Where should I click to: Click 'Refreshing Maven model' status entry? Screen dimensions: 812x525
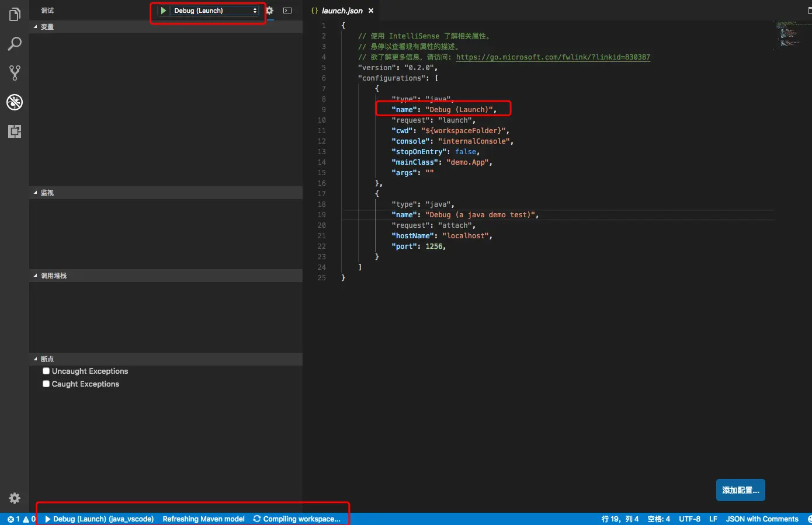point(203,519)
